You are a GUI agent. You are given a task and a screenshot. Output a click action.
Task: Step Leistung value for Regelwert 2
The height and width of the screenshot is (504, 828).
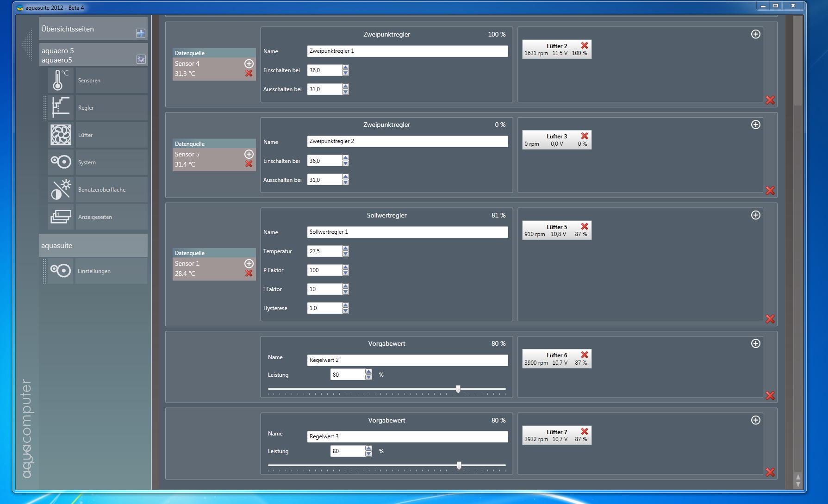point(368,374)
